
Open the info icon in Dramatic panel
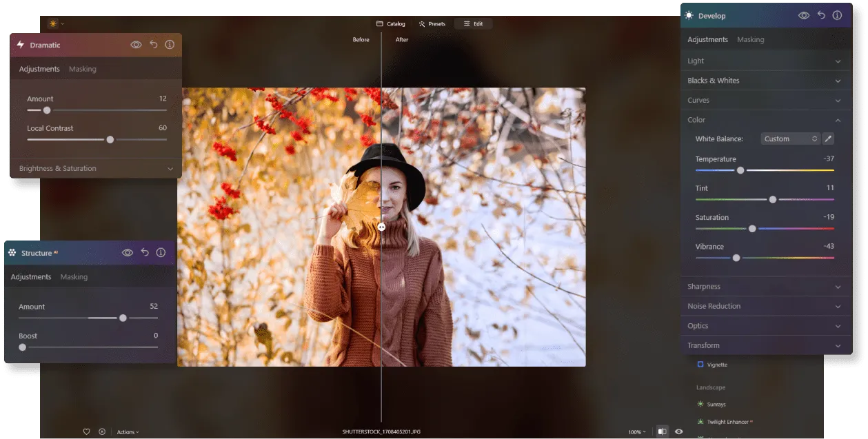(x=170, y=45)
